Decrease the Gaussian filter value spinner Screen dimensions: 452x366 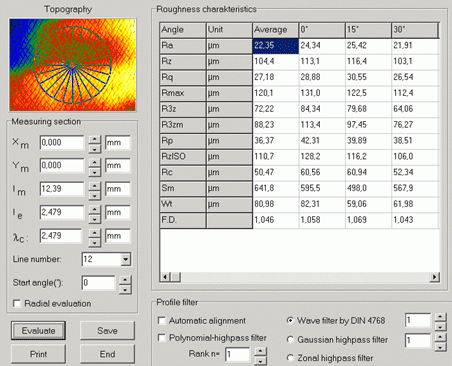pos(440,347)
